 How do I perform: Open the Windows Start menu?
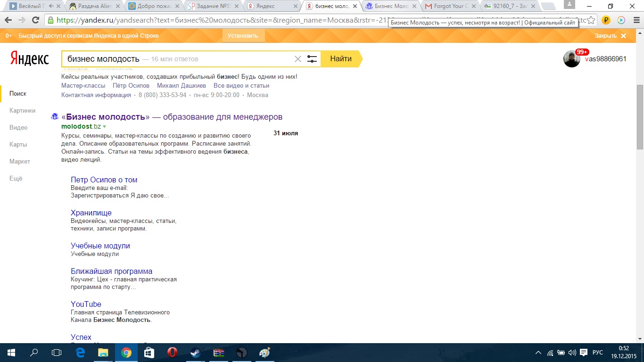10,352
